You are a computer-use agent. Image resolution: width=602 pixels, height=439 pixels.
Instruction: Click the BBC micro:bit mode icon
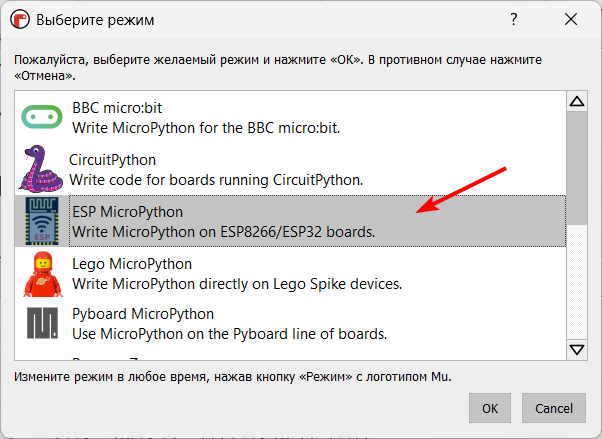[x=41, y=117]
